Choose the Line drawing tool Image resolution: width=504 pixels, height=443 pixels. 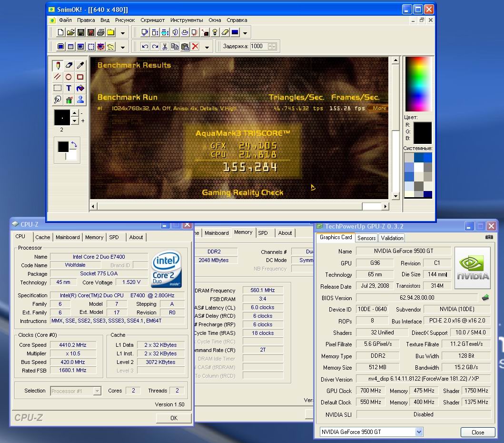click(58, 77)
